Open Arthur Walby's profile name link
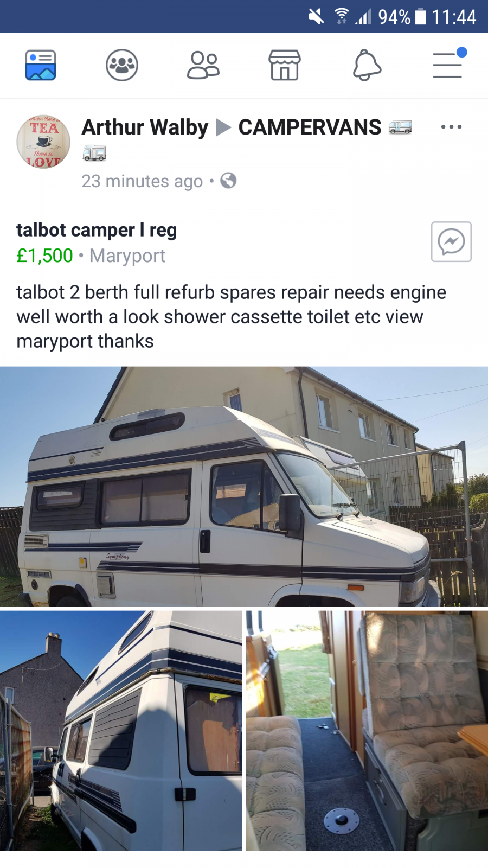 tap(145, 127)
